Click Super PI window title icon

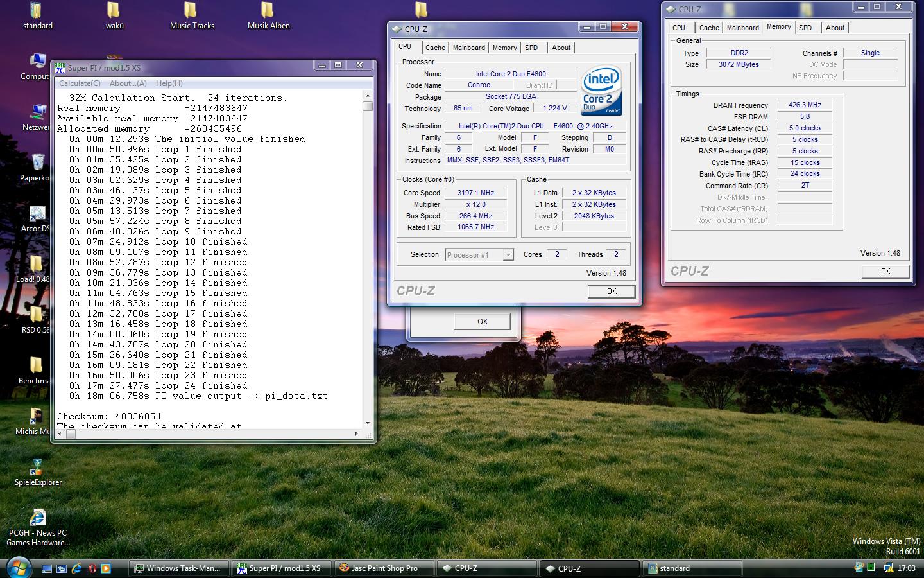pos(60,67)
